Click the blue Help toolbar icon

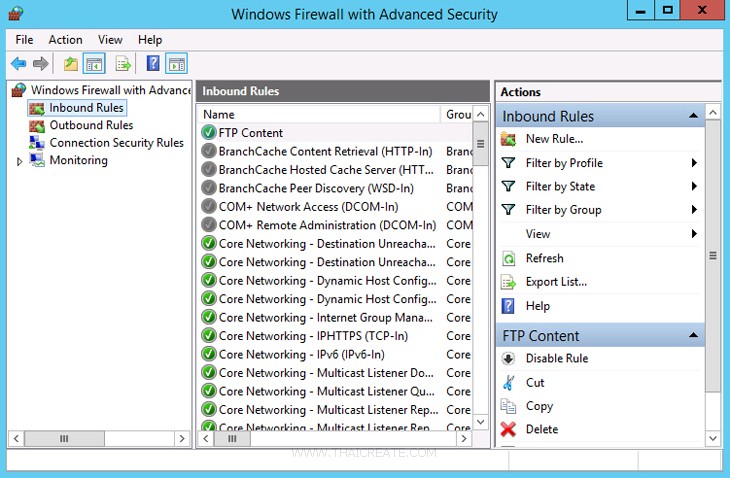coord(153,63)
